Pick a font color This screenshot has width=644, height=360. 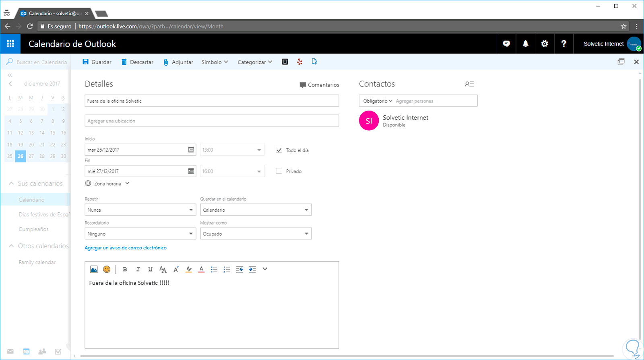click(201, 269)
